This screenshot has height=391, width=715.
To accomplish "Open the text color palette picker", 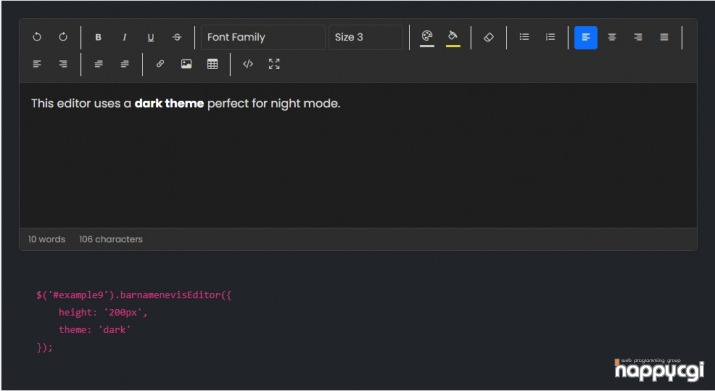I will click(x=427, y=37).
